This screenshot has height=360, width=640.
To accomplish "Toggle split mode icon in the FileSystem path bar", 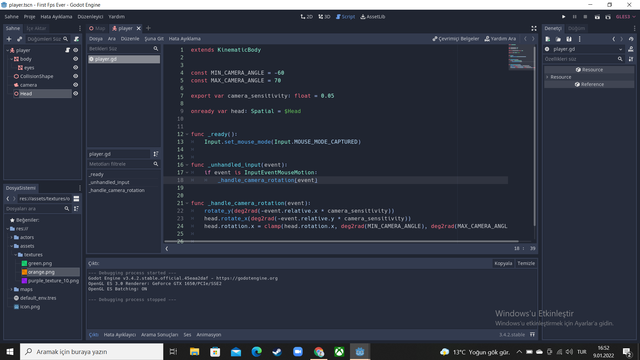I will click(76, 198).
